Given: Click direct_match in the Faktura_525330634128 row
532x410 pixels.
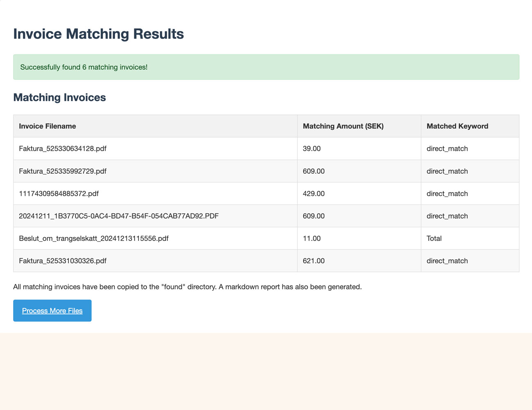Looking at the screenshot, I should coord(447,149).
